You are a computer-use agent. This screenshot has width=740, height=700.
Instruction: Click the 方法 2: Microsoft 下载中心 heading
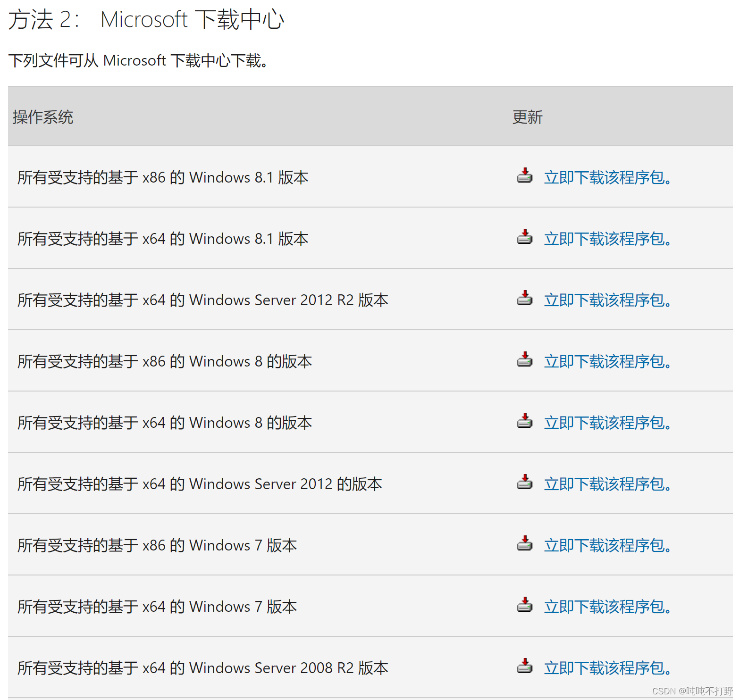click(x=146, y=20)
